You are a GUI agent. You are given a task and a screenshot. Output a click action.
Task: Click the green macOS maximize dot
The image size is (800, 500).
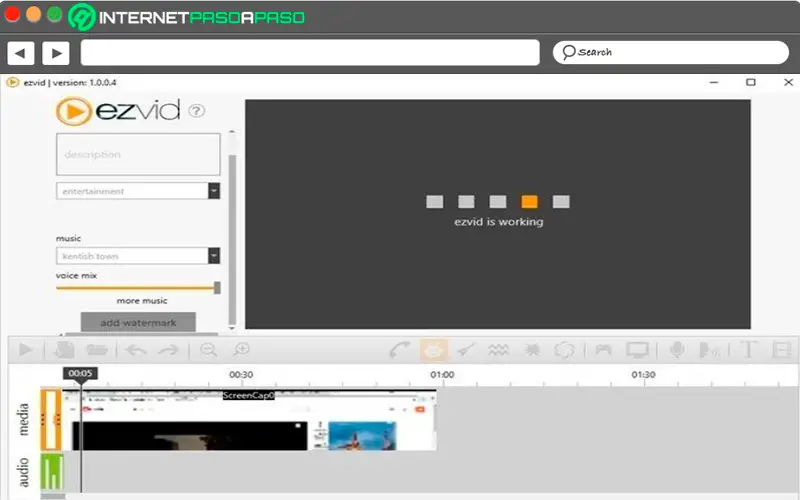tap(55, 14)
